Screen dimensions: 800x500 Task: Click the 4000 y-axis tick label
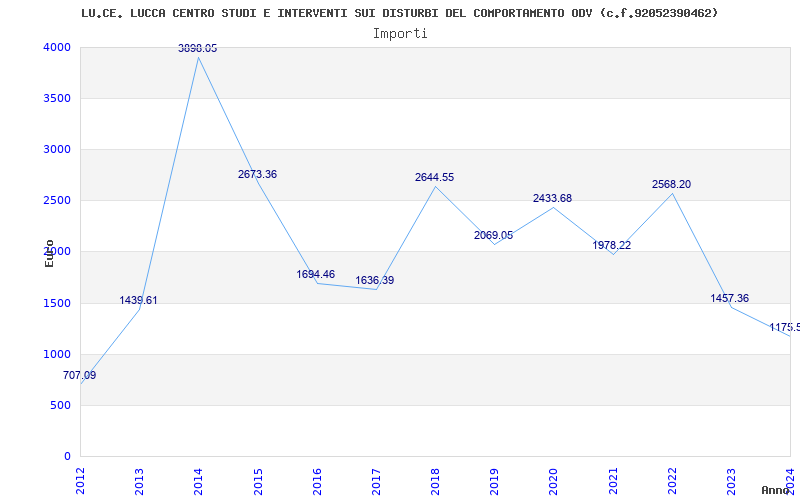57,48
